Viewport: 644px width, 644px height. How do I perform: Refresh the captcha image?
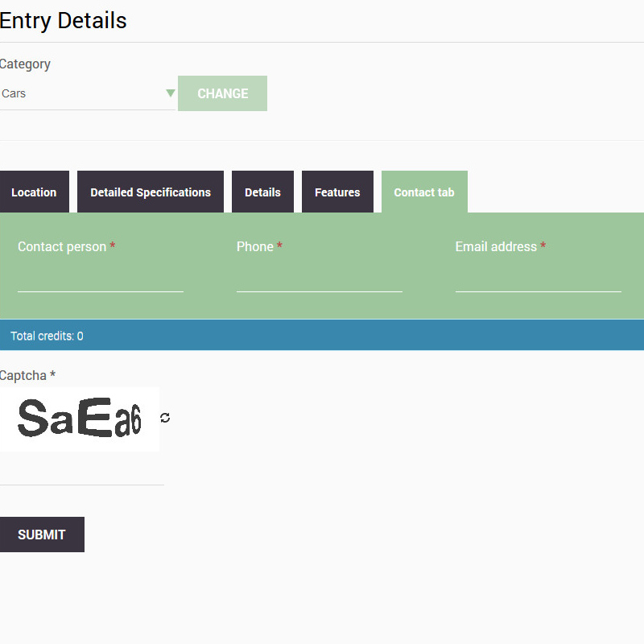coord(165,418)
